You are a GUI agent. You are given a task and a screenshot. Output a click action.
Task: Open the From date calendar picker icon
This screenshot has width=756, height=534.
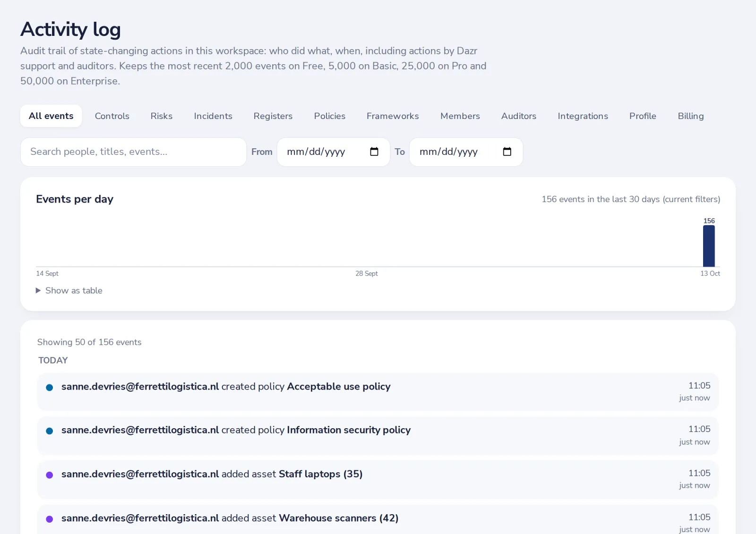[x=374, y=152]
